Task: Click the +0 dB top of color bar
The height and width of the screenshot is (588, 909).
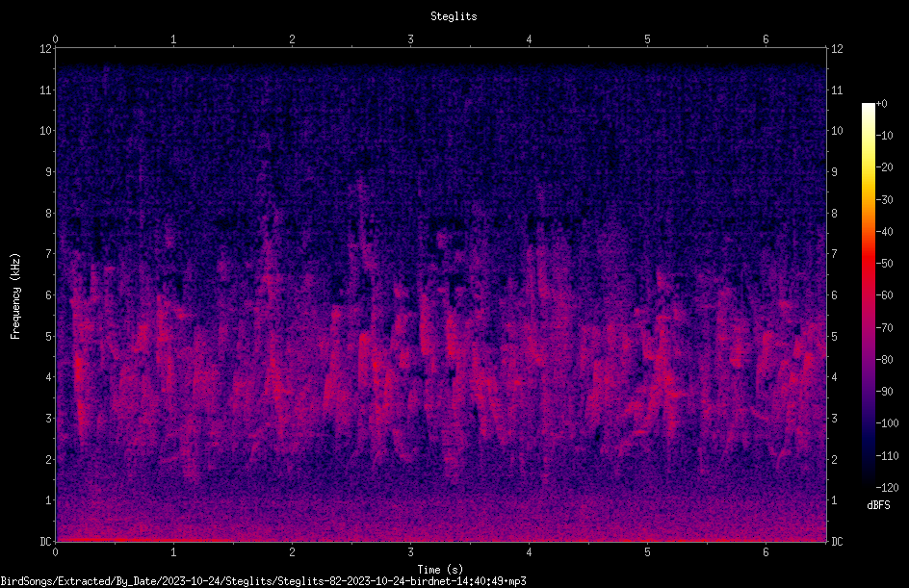Action: [882, 104]
